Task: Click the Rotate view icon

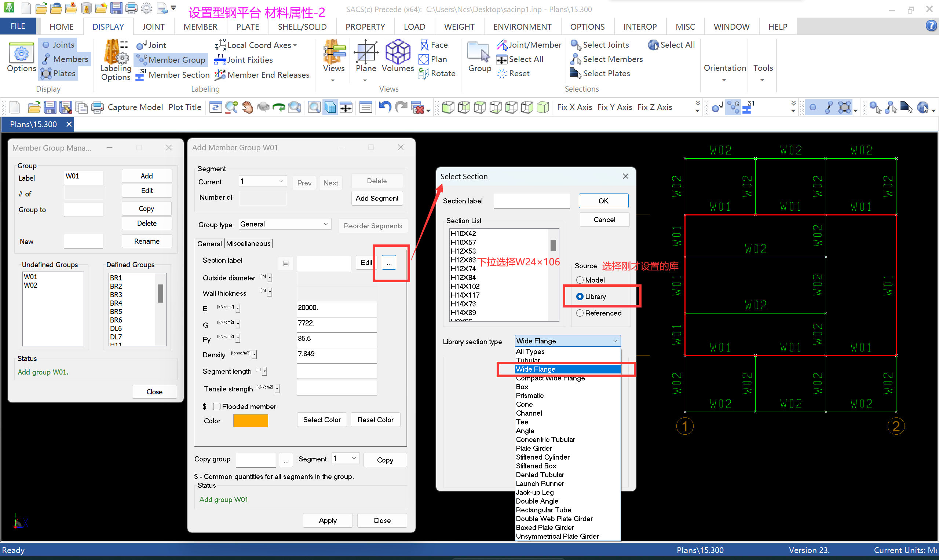Action: [424, 74]
